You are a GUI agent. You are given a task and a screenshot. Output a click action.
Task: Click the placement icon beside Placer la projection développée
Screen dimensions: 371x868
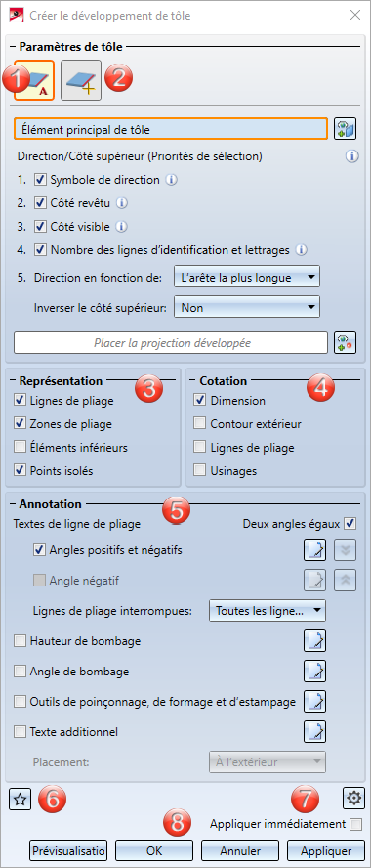point(345,343)
